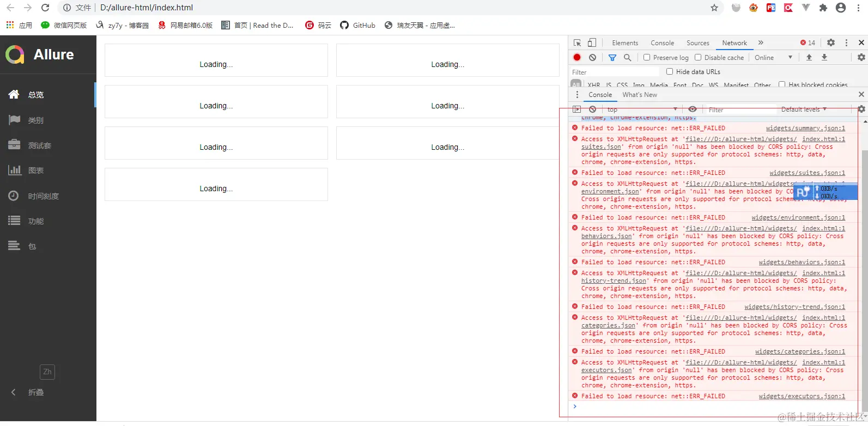Image resolution: width=868 pixels, height=426 pixels.
Task: Click the import HAR upload arrow
Action: pos(809,57)
